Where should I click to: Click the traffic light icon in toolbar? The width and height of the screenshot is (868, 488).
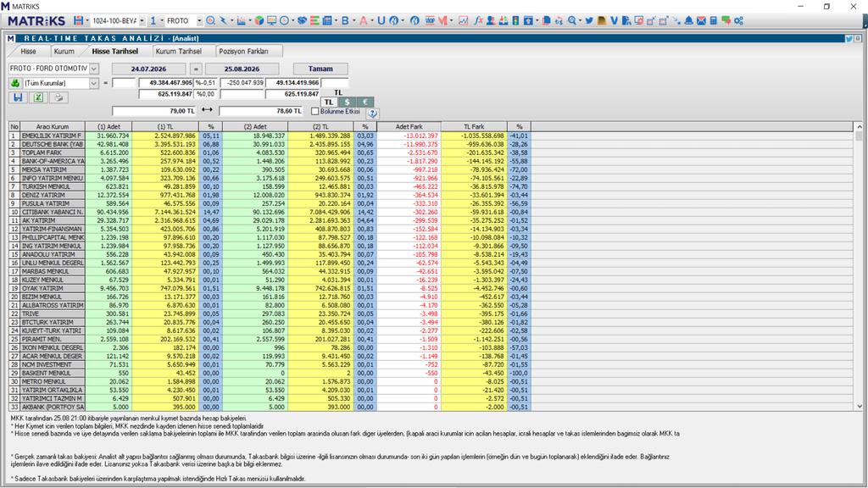pos(515,20)
